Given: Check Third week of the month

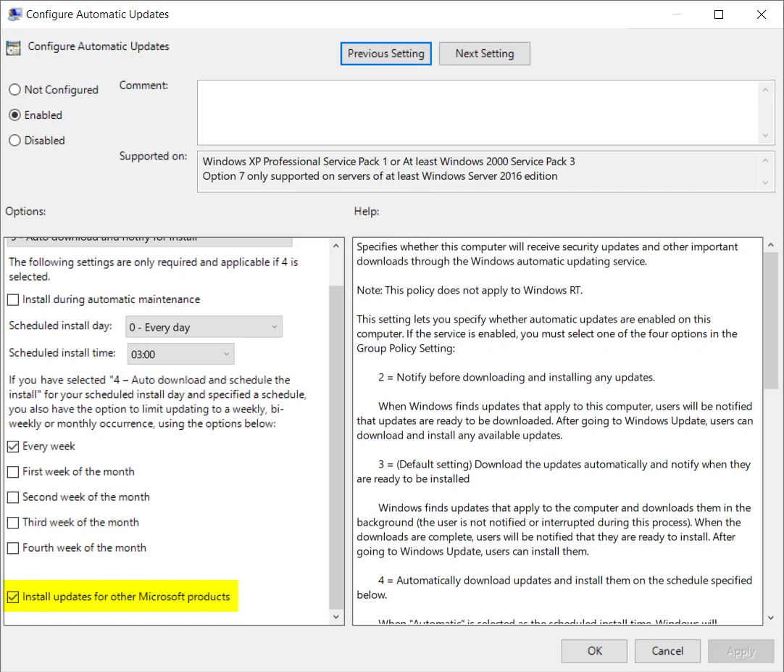Looking at the screenshot, I should click(14, 523).
